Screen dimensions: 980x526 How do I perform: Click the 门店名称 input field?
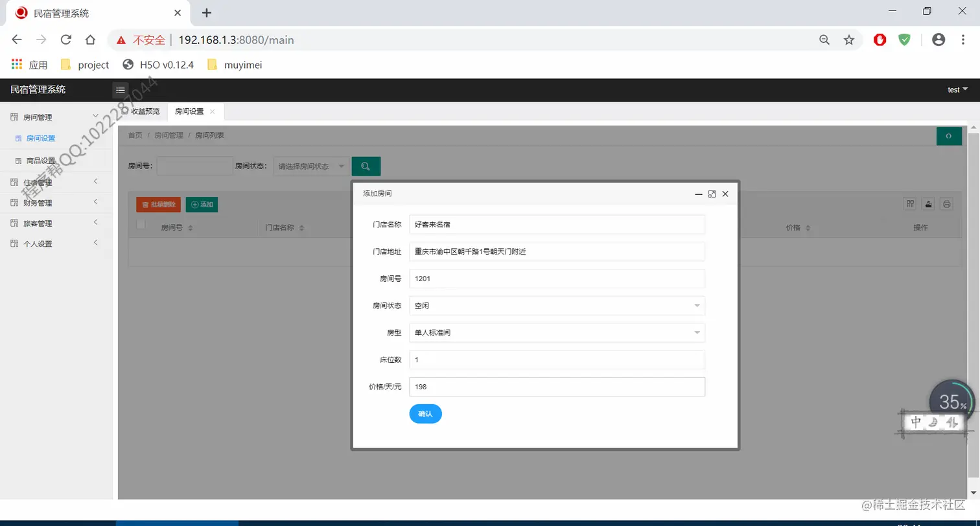(557, 224)
